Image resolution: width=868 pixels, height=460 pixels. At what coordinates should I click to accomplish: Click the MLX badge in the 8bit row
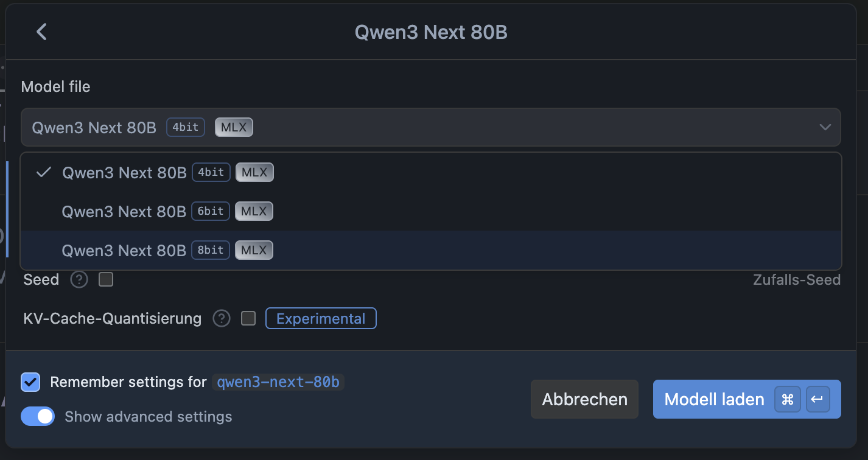pos(254,250)
